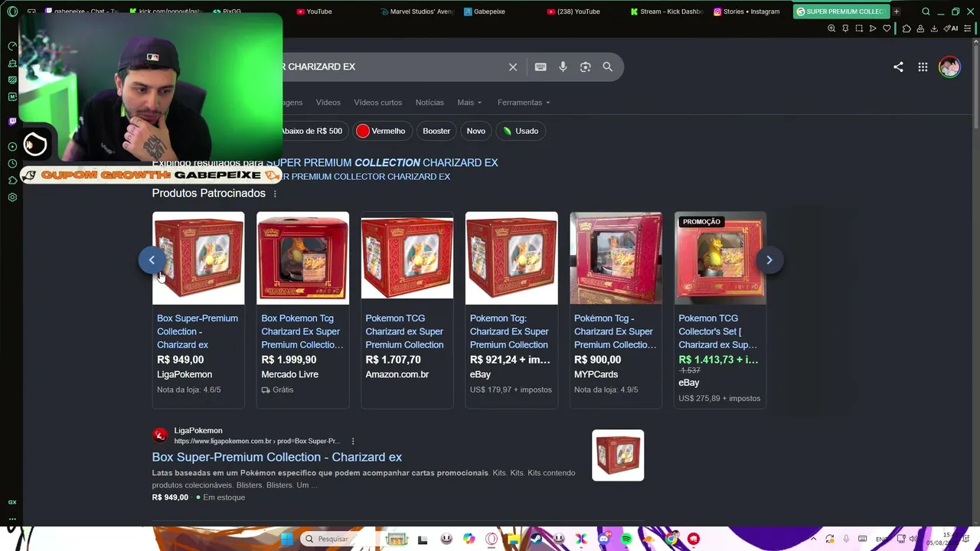The height and width of the screenshot is (551, 980).
Task: Open the Google account profile picture
Action: 949,67
